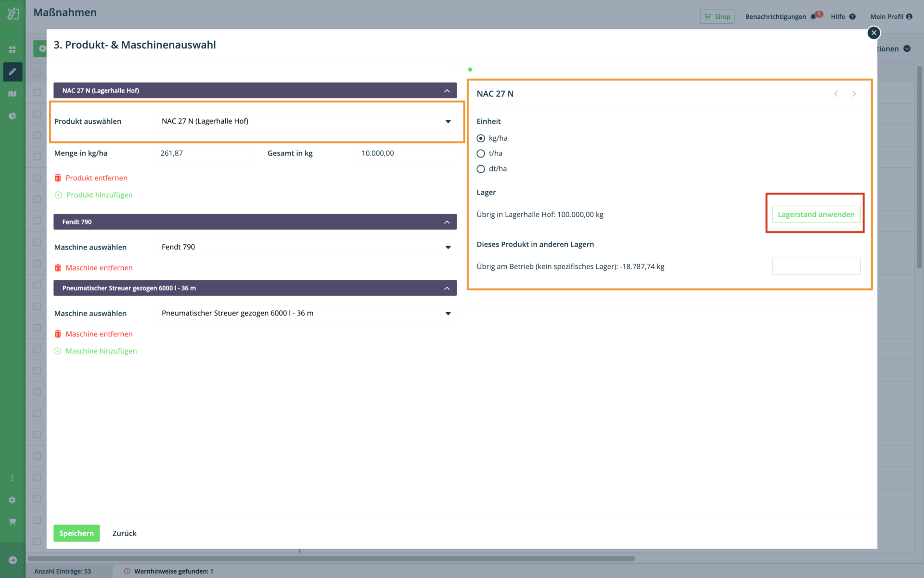Screen dimensions: 924x578
Task: Open the Produkt auswählen dropdown
Action: pos(306,121)
